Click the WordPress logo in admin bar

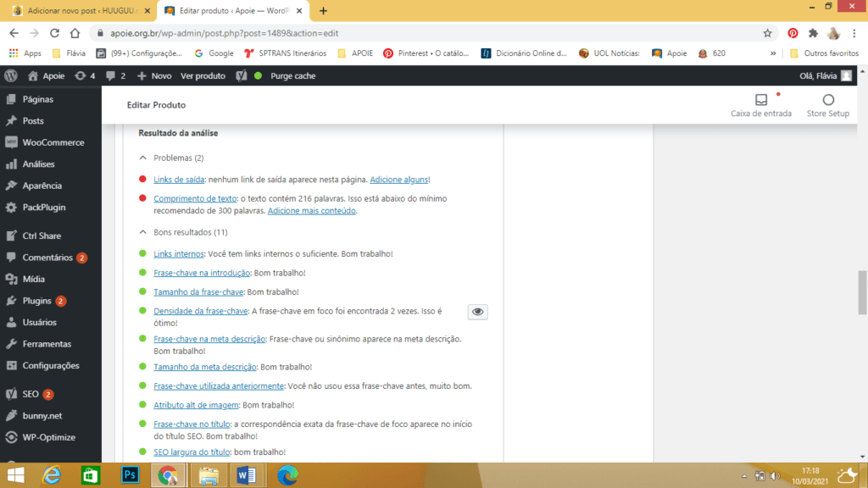pos(10,75)
